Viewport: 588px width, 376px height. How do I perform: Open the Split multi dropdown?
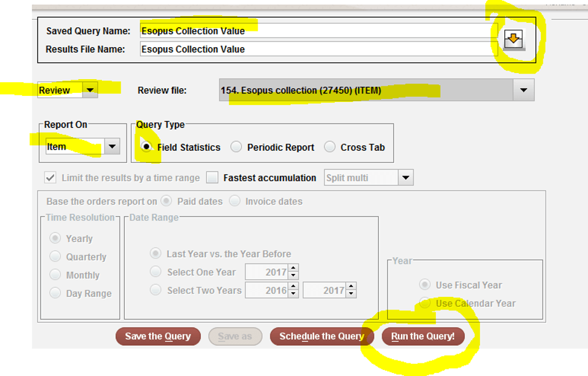pyautogui.click(x=406, y=177)
